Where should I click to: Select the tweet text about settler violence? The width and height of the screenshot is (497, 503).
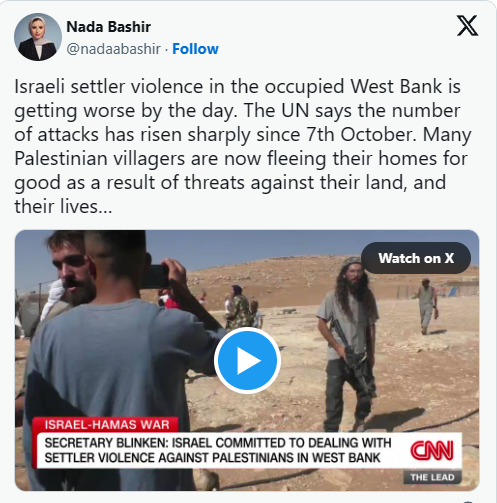[243, 146]
